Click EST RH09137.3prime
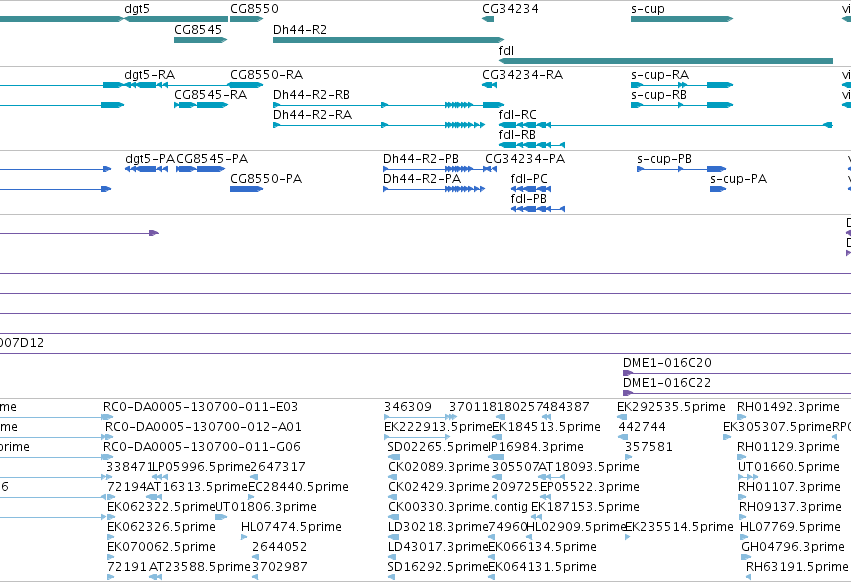Image resolution: width=851 pixels, height=582 pixels. tap(790, 507)
